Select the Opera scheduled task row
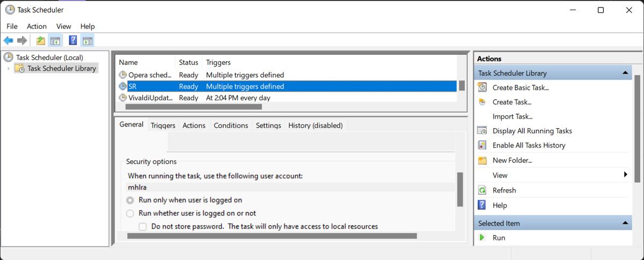 point(287,75)
